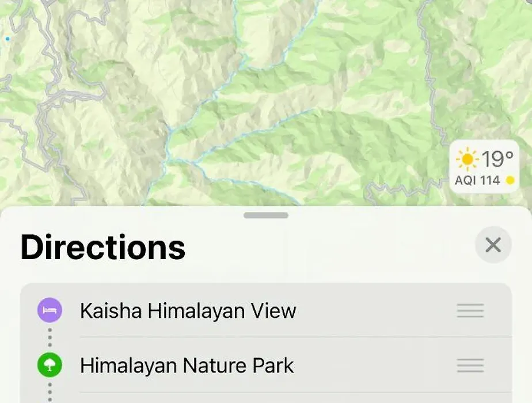Viewport: 532px width, 403px height.
Task: Open weather details from the 19° reading
Action: click(x=497, y=158)
